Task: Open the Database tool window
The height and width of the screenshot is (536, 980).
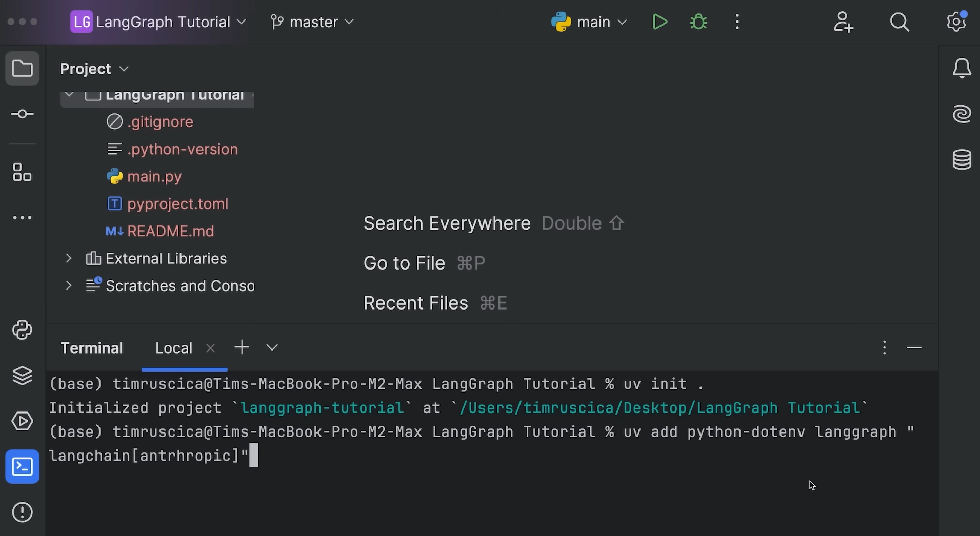Action: pyautogui.click(x=962, y=159)
